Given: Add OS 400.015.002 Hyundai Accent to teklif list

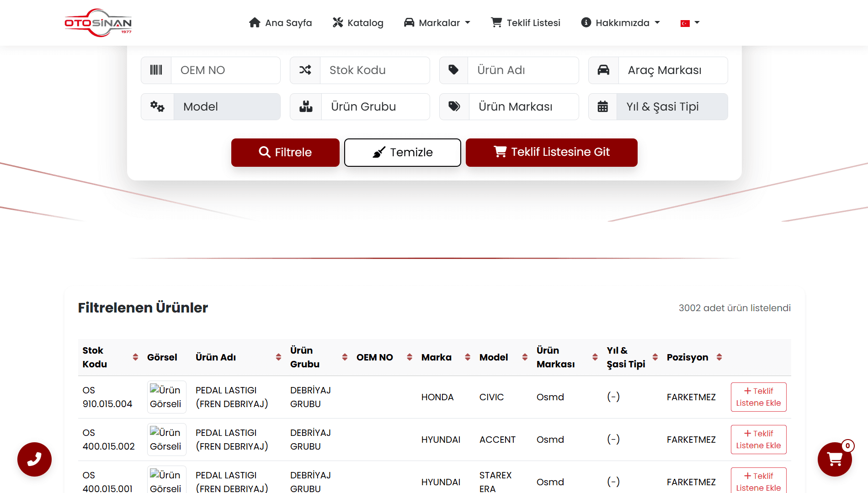Looking at the screenshot, I should (758, 440).
